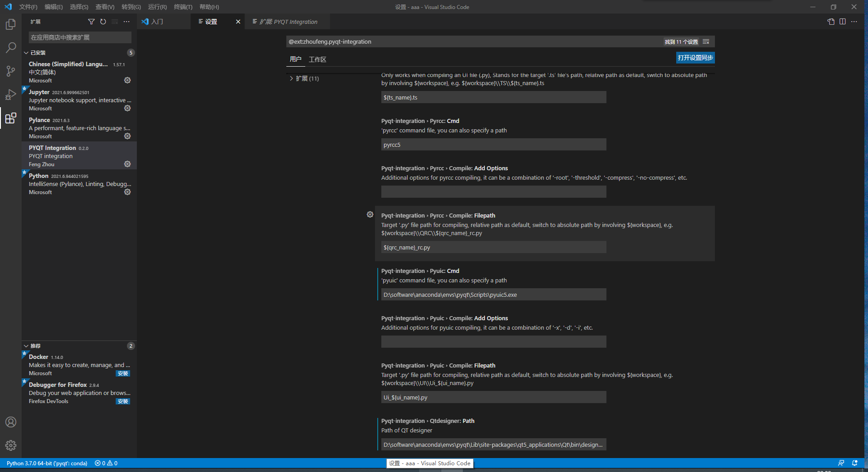Edit the Pyrcc Compile Filepath field
The height and width of the screenshot is (472, 868).
(493, 247)
